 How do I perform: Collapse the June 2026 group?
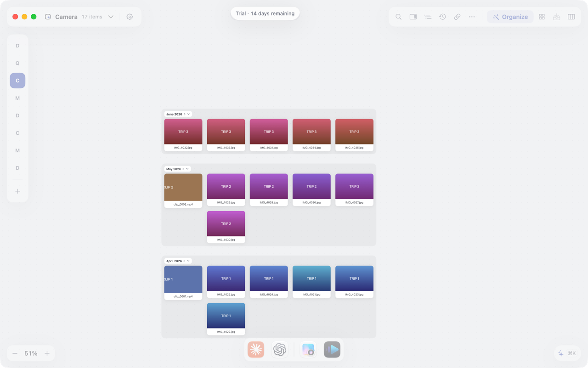(x=188, y=114)
